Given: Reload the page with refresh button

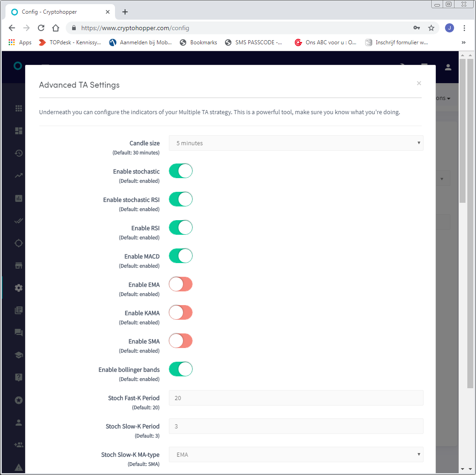Looking at the screenshot, I should tap(41, 28).
